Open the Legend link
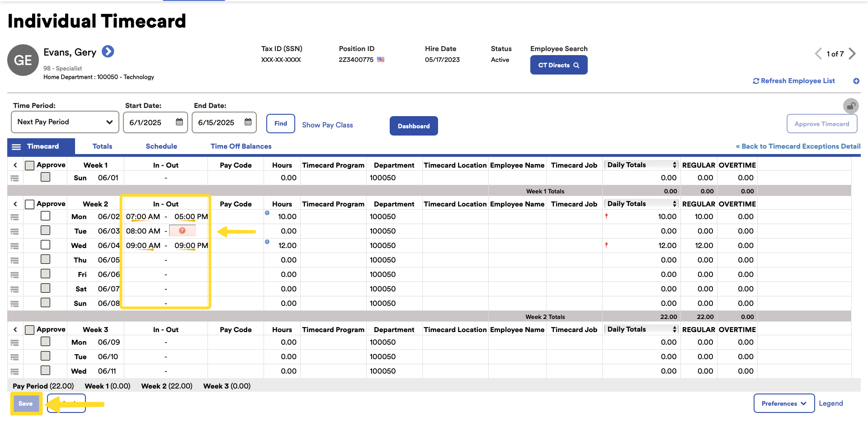This screenshot has width=868, height=431. [831, 403]
